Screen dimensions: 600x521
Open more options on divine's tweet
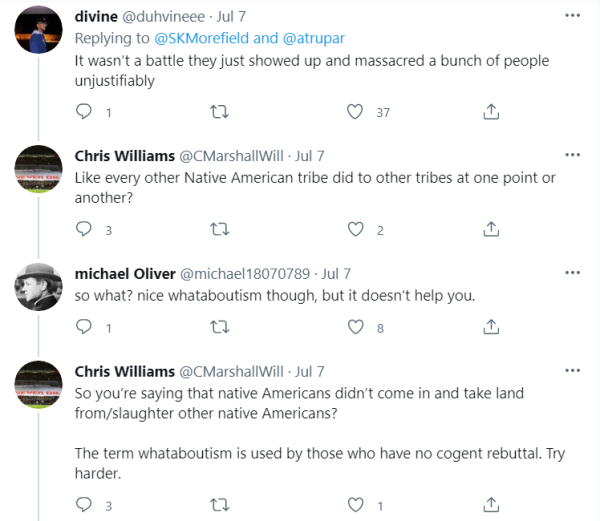(x=572, y=16)
